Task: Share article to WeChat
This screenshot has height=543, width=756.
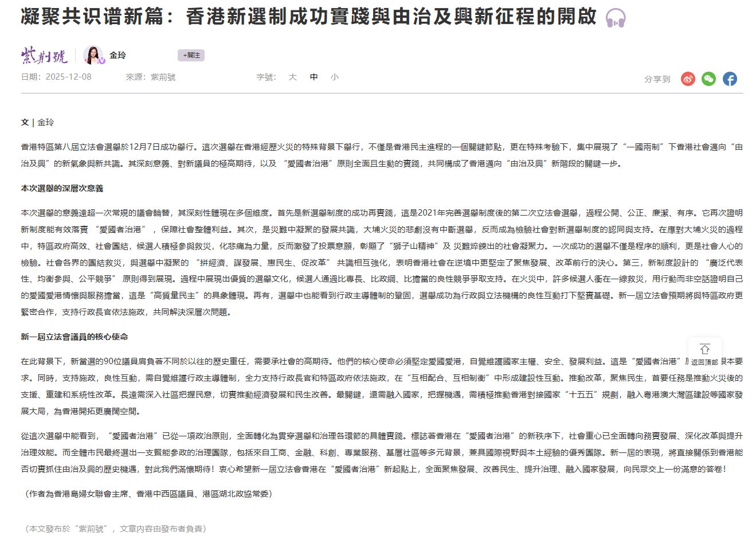Action: click(x=708, y=79)
